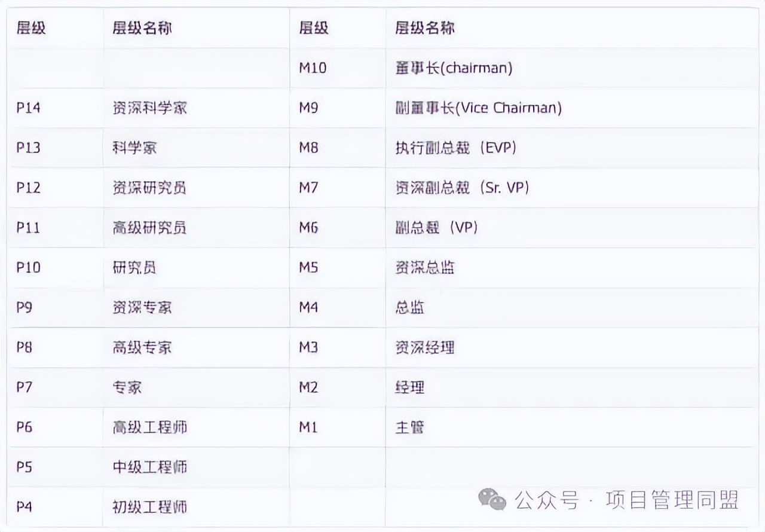
Task: Open the 项目管理同盟 account name
Action: pos(672,500)
